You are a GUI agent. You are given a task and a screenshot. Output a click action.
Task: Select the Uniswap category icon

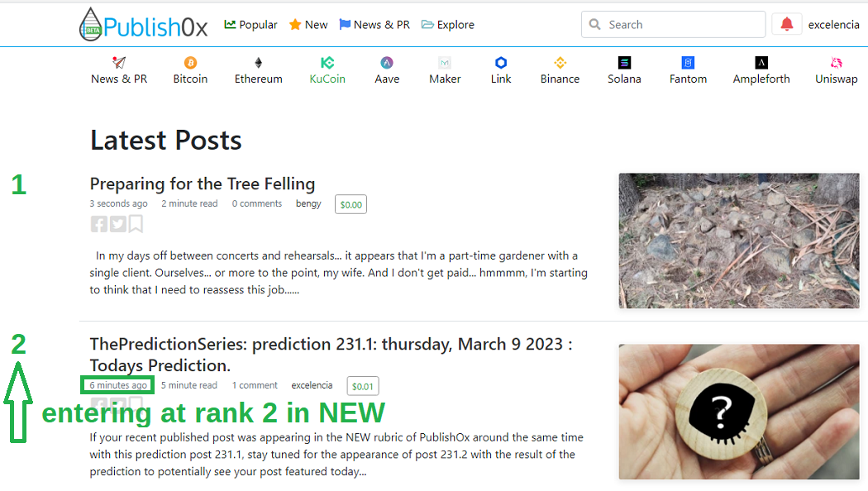pos(837,63)
